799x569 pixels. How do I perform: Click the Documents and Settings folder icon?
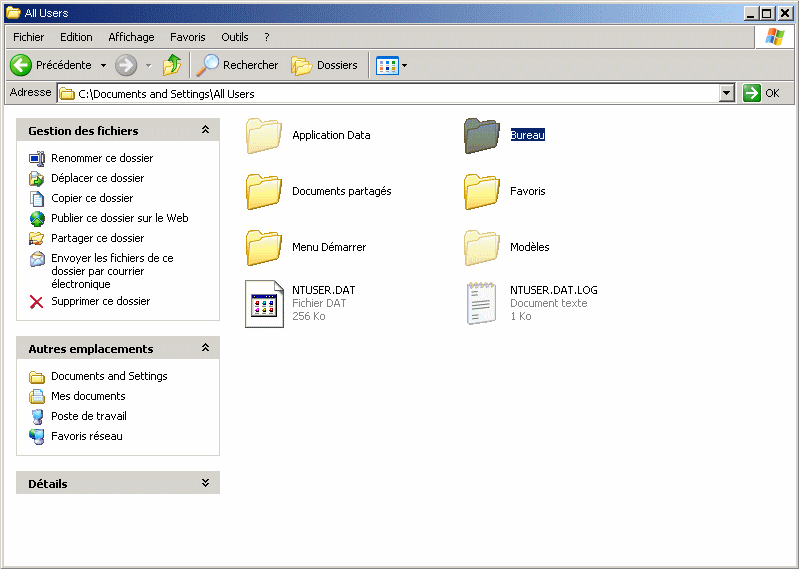click(x=37, y=377)
